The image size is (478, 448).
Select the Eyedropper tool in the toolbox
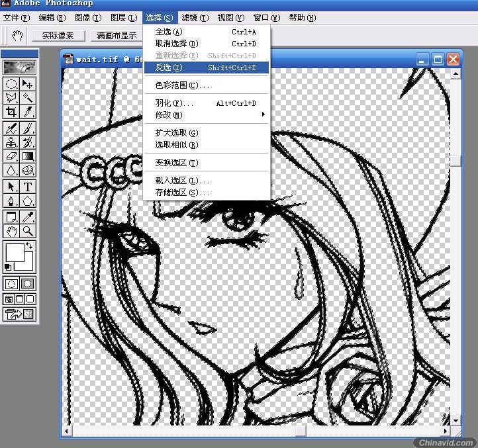(x=28, y=217)
